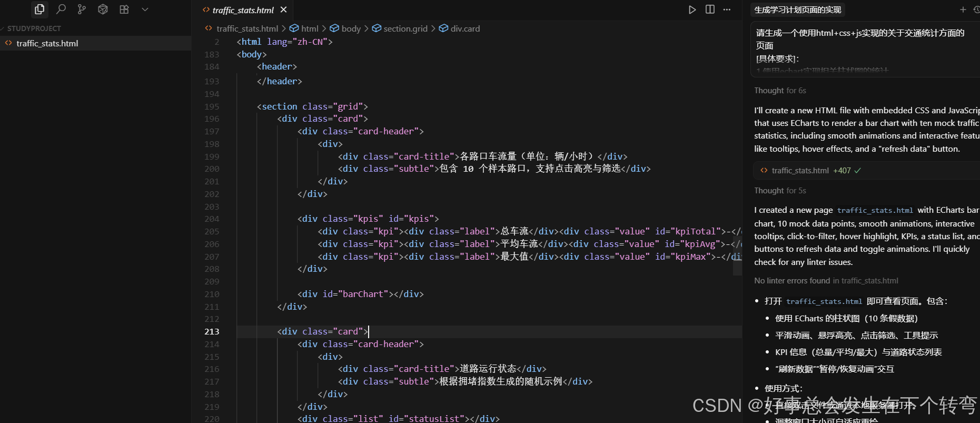This screenshot has height=423, width=980.
Task: Click the grid layout icon in sidebar header
Action: (124, 9)
